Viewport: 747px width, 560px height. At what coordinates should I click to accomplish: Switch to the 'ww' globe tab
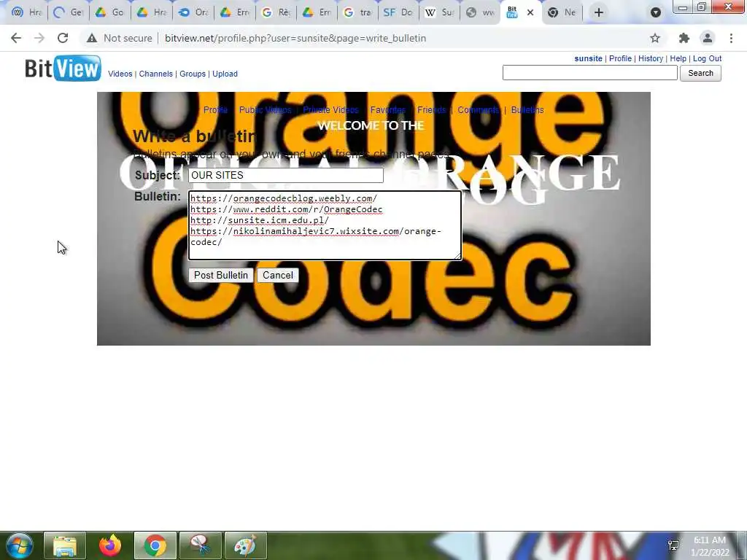tap(481, 13)
